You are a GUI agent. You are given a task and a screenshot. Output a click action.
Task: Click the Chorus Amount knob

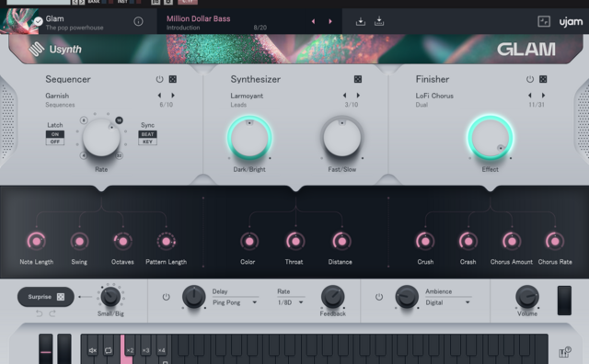pyautogui.click(x=512, y=242)
